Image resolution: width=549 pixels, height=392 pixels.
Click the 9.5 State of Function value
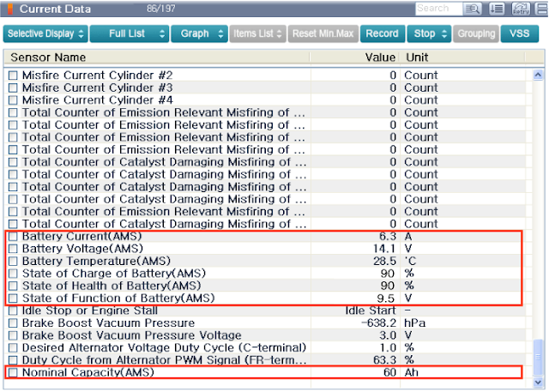pos(386,299)
